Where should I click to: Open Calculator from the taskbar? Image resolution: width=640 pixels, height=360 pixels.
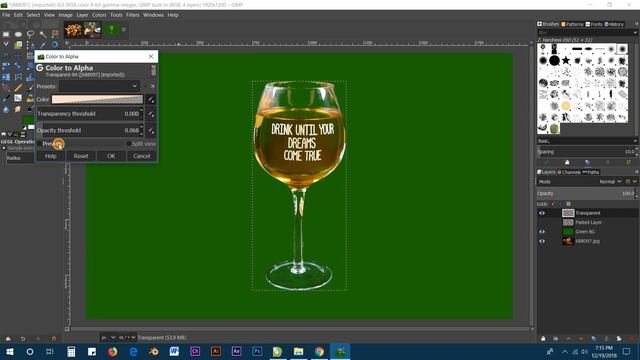(x=71, y=351)
